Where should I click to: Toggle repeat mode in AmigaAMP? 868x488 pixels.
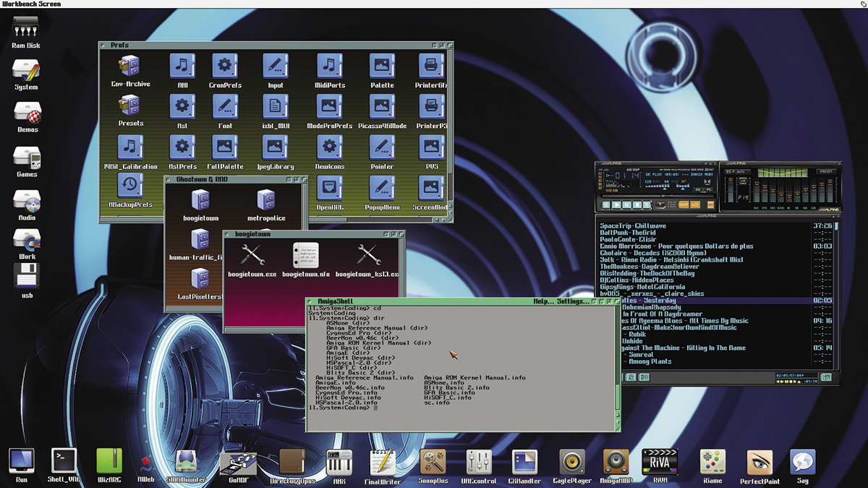click(x=697, y=205)
